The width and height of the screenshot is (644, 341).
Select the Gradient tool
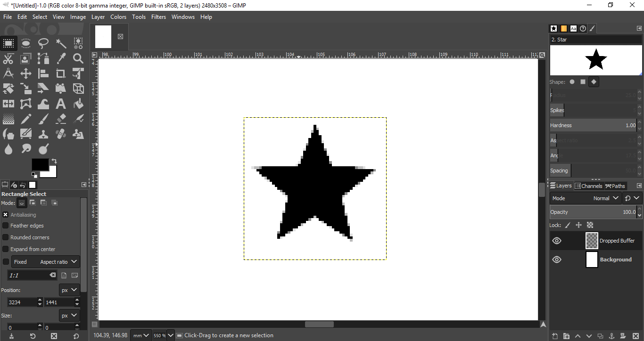[8, 119]
